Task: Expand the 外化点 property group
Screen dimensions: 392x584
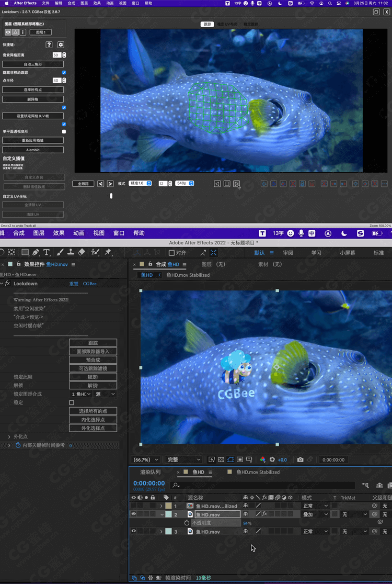Action: [x=9, y=436]
